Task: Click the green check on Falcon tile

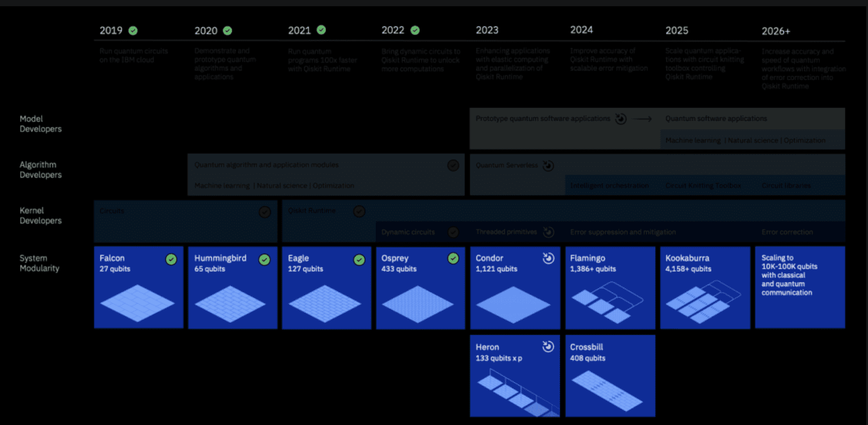Action: tap(171, 259)
